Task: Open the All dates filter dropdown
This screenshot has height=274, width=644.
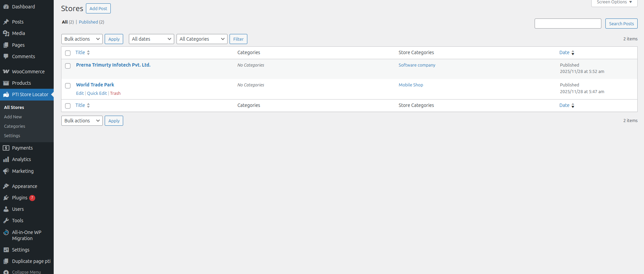Action: [151, 39]
